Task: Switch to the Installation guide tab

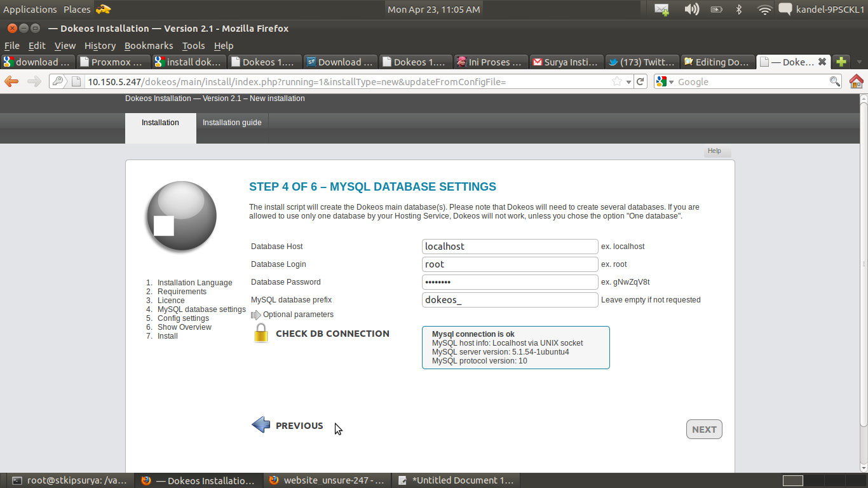Action: tap(232, 123)
